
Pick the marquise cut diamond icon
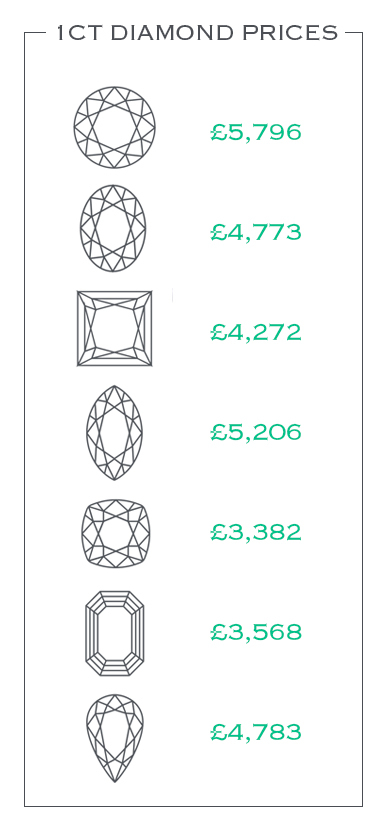pos(115,433)
